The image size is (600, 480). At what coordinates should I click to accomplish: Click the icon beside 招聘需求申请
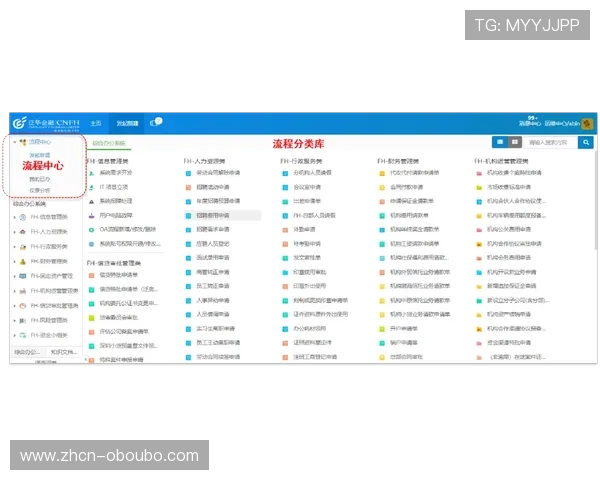pos(188,230)
